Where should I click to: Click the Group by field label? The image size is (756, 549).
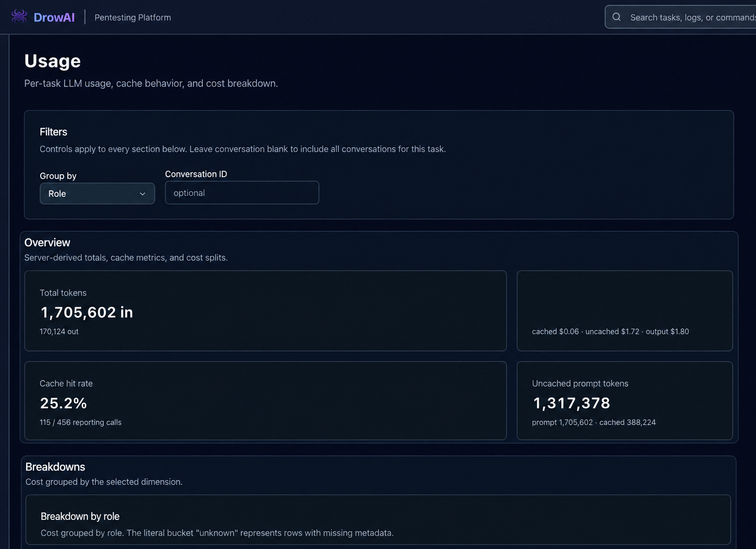58,176
